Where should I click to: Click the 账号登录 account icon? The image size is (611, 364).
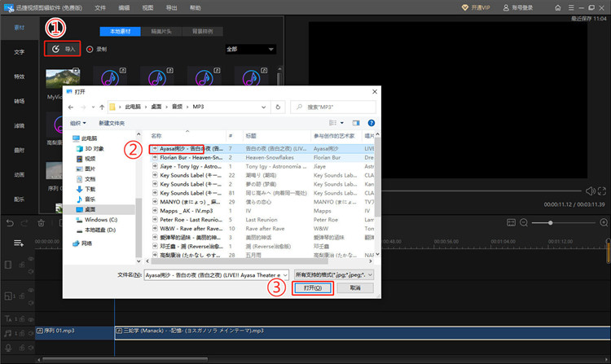[506, 7]
